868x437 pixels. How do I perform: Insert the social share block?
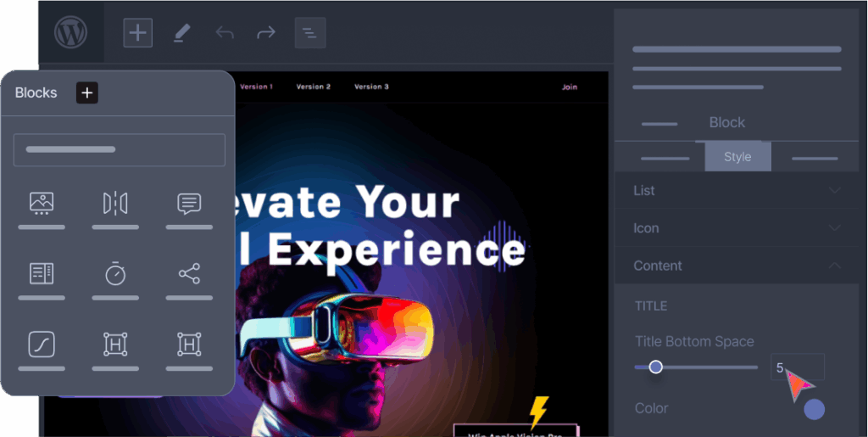click(x=189, y=273)
